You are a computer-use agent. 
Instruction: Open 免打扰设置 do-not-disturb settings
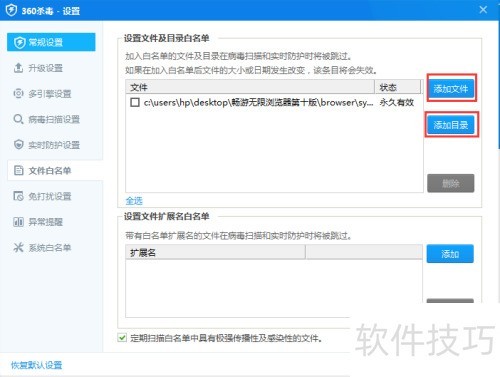51,196
